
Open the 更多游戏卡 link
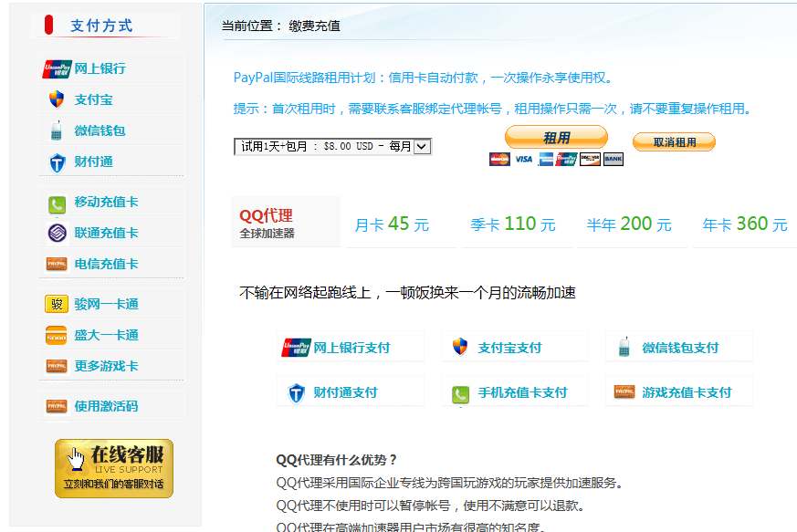tap(106, 366)
